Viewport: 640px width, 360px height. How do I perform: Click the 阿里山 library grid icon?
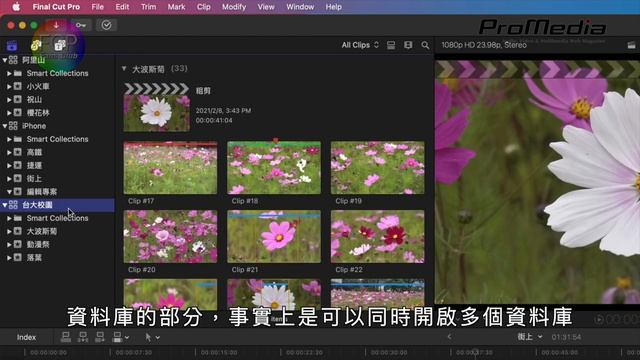(13, 60)
